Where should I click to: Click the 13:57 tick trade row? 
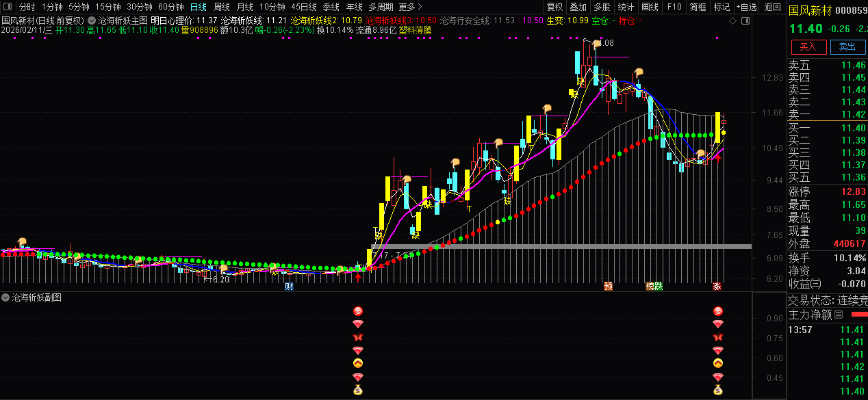827,330
